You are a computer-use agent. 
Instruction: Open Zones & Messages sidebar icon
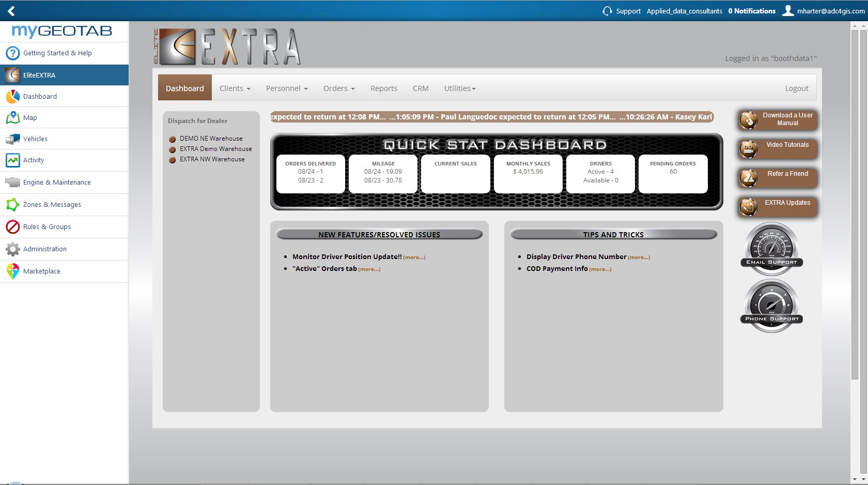pos(12,205)
